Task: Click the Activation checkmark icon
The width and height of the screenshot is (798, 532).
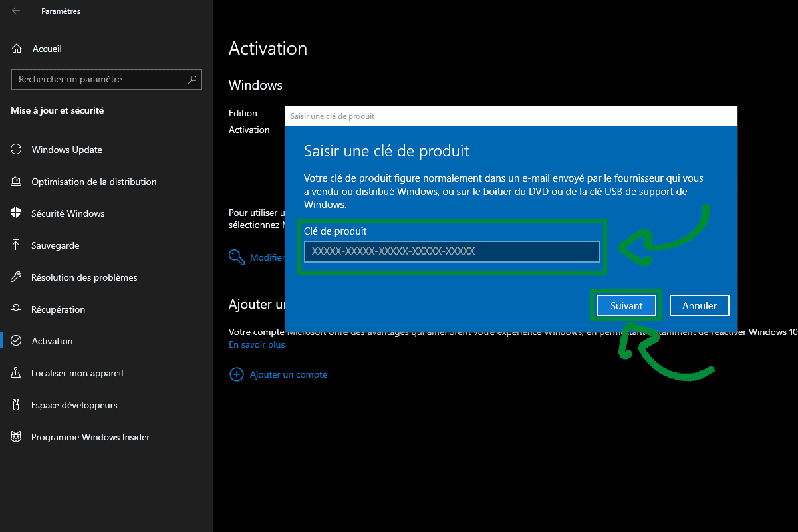Action: pos(16,341)
